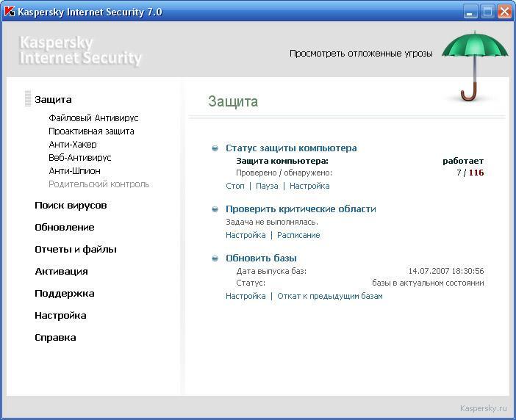Viewport: 516px width, 420px height.
Task: Open Файловый Антивирус component
Action: tap(93, 118)
